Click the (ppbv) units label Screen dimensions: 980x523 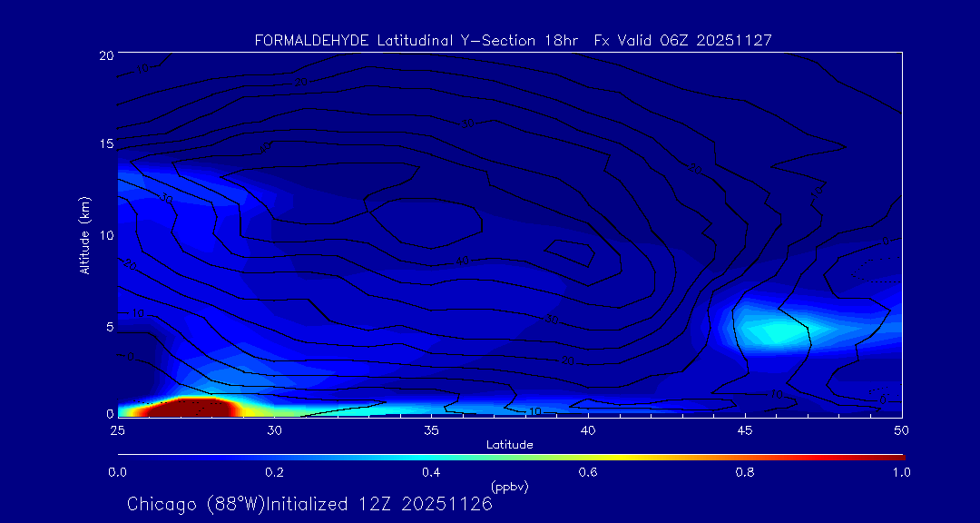point(510,487)
